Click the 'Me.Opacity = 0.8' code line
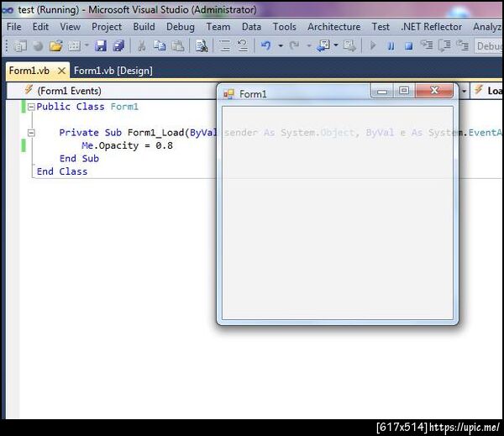This screenshot has height=436, width=504. 127,145
